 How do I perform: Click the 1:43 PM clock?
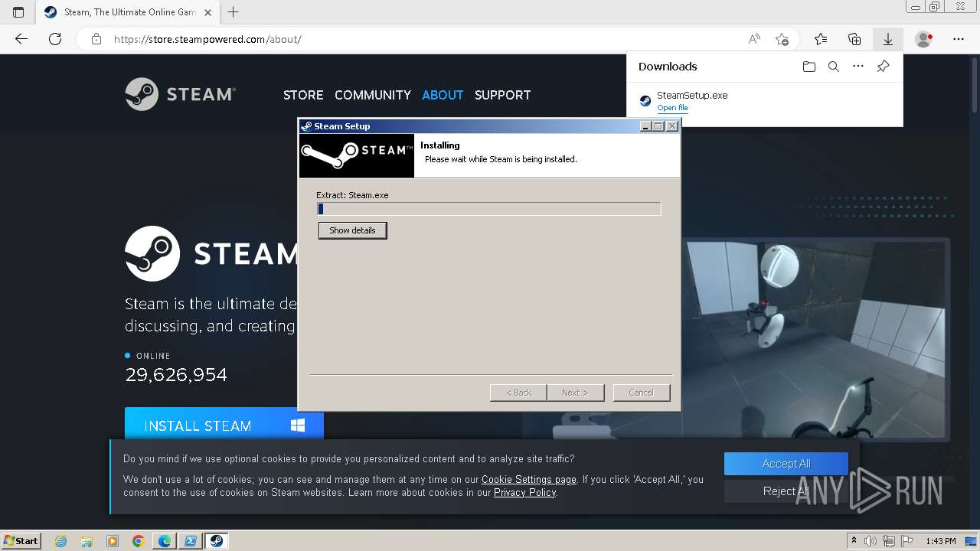click(941, 541)
